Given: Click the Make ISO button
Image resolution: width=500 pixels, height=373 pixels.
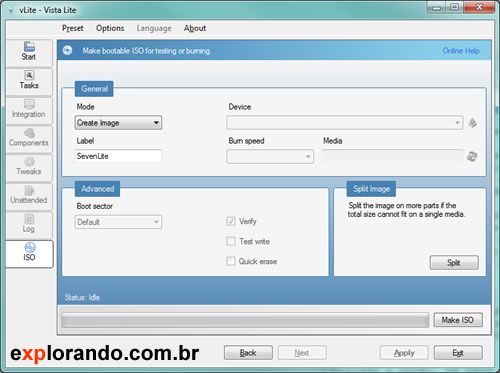Looking at the screenshot, I should (x=458, y=320).
